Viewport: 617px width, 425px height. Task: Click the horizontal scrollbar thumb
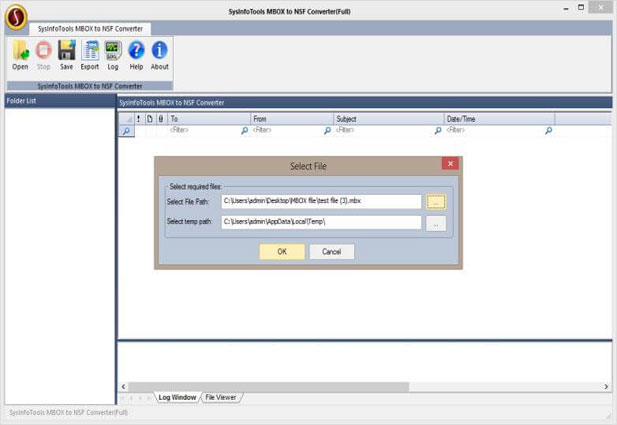(268, 387)
